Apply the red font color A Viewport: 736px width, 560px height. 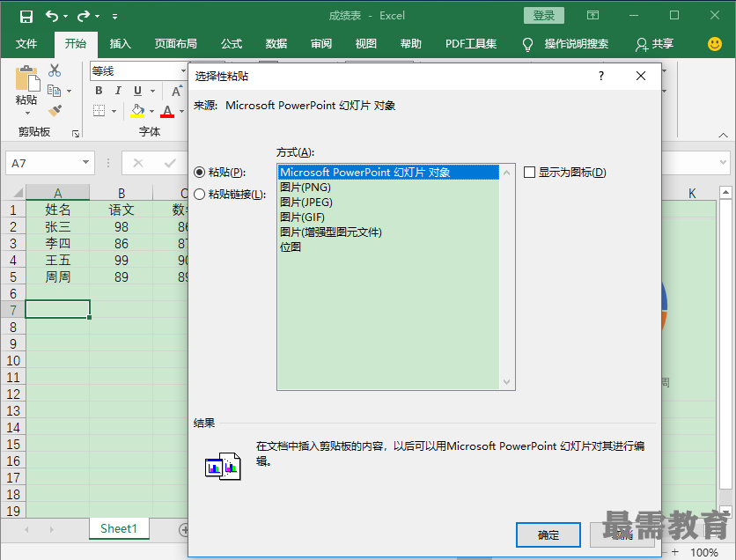click(x=167, y=112)
